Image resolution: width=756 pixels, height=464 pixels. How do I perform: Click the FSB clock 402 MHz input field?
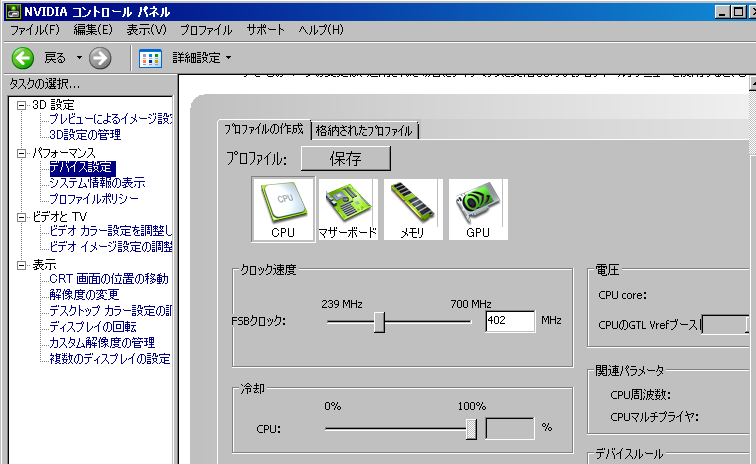click(x=510, y=321)
